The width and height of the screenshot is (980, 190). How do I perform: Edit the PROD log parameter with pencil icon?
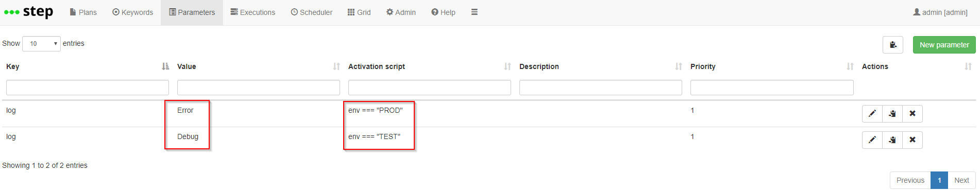(872, 114)
